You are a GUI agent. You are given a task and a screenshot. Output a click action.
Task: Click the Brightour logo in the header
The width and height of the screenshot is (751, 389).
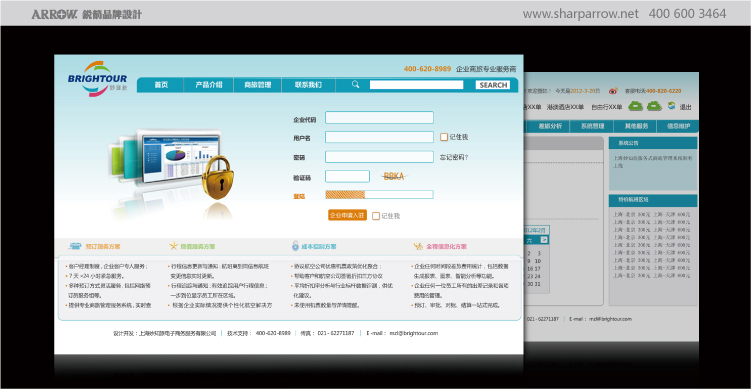[x=97, y=79]
